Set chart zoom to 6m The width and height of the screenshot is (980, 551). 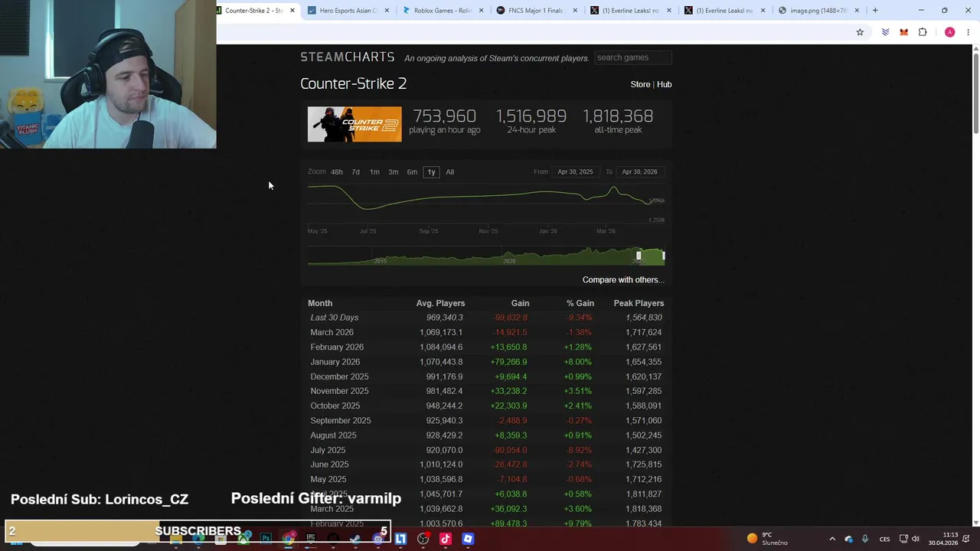(x=412, y=172)
